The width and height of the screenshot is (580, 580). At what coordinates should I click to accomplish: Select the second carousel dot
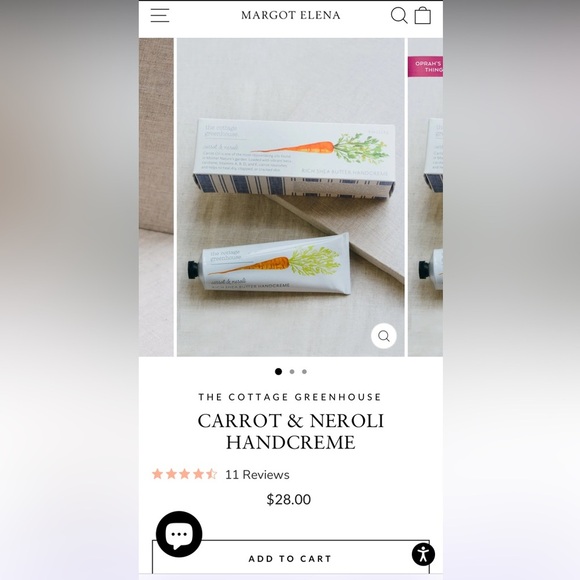click(292, 371)
